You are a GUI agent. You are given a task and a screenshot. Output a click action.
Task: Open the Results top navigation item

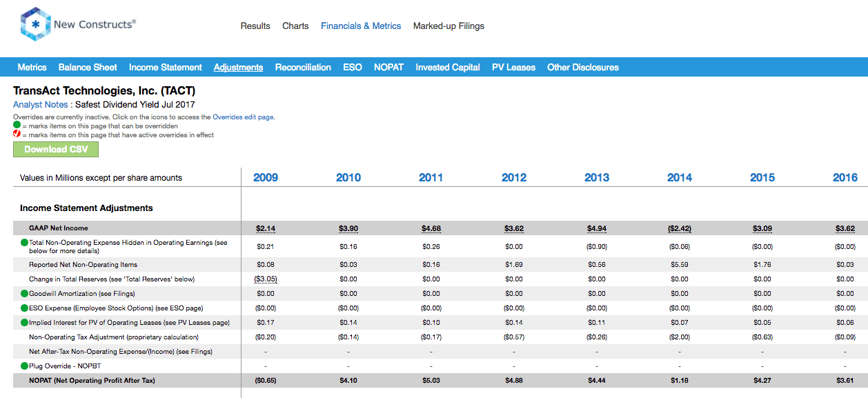pos(255,26)
